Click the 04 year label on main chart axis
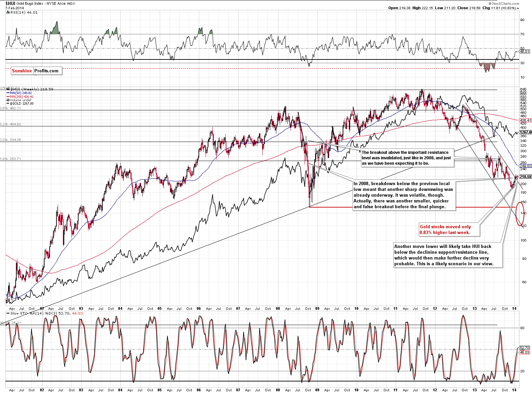 pyautogui.click(x=120, y=308)
